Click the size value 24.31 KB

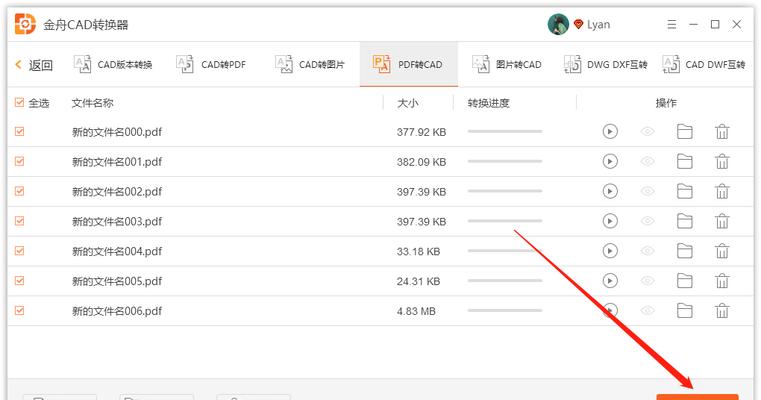[x=418, y=281]
